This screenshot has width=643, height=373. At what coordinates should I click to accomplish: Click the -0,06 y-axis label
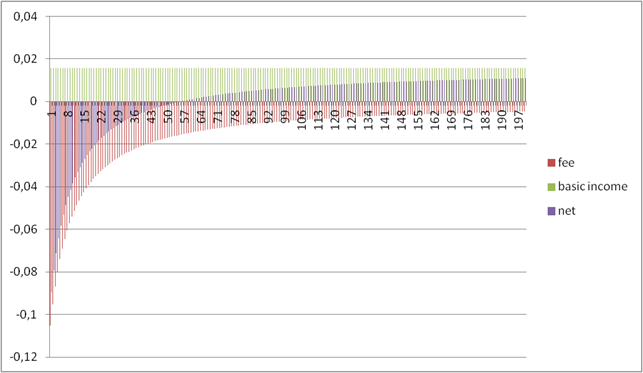tap(23, 230)
